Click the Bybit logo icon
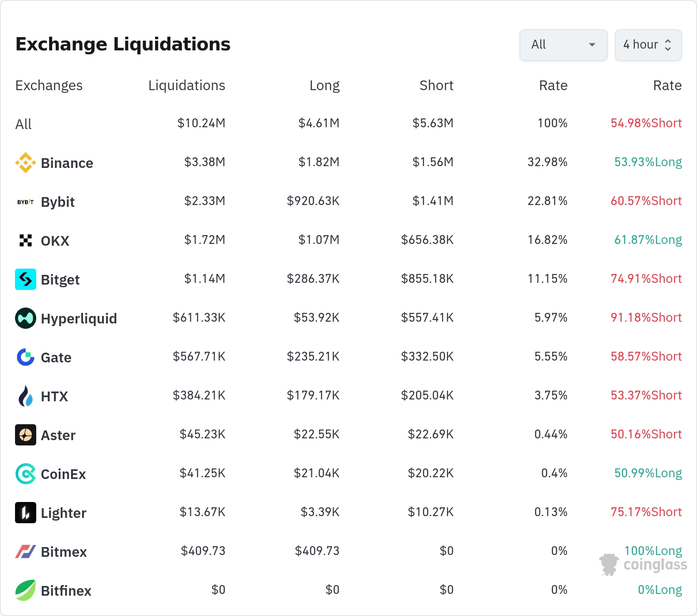The height and width of the screenshot is (616, 697). (26, 202)
